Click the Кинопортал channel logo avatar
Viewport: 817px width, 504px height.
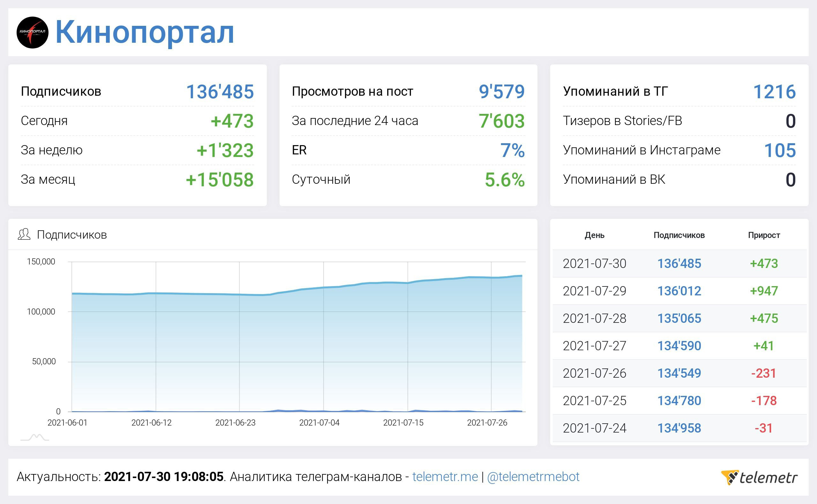pos(32,32)
